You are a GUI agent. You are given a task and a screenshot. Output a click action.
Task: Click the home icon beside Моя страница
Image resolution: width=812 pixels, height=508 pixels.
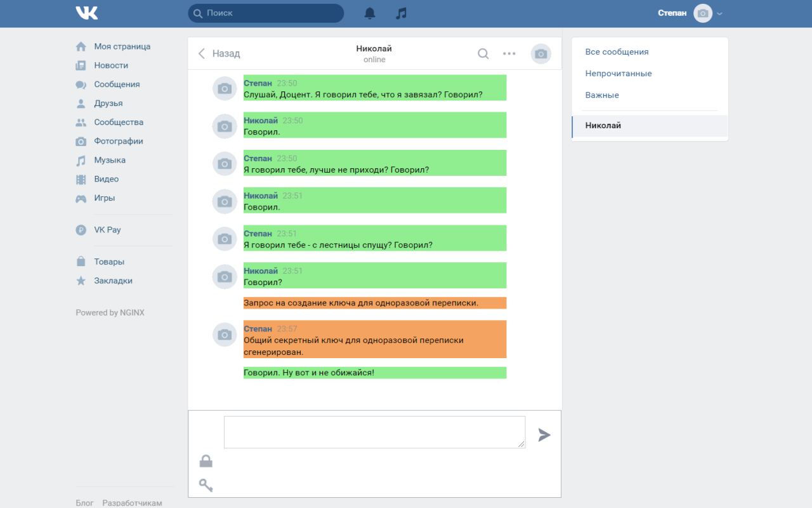click(81, 46)
